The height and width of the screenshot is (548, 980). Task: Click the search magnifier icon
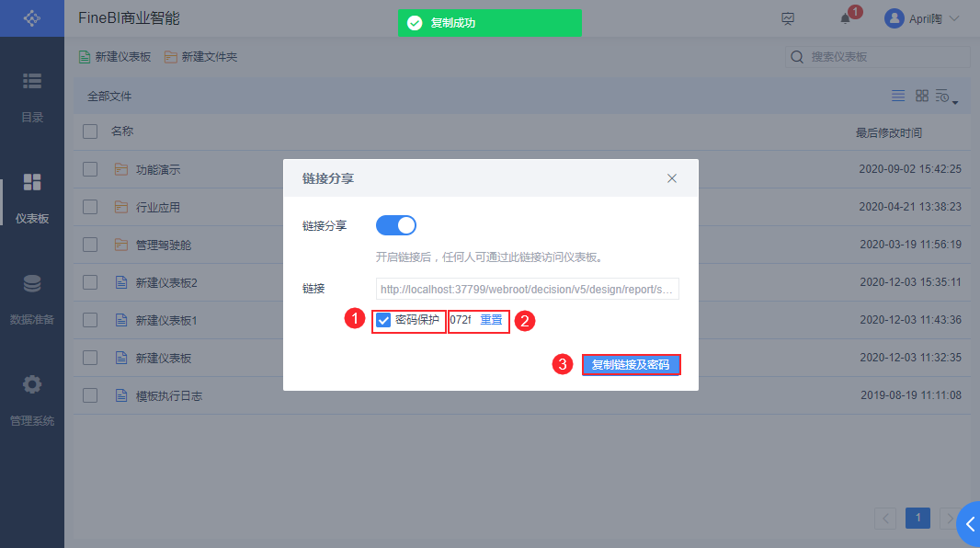797,57
